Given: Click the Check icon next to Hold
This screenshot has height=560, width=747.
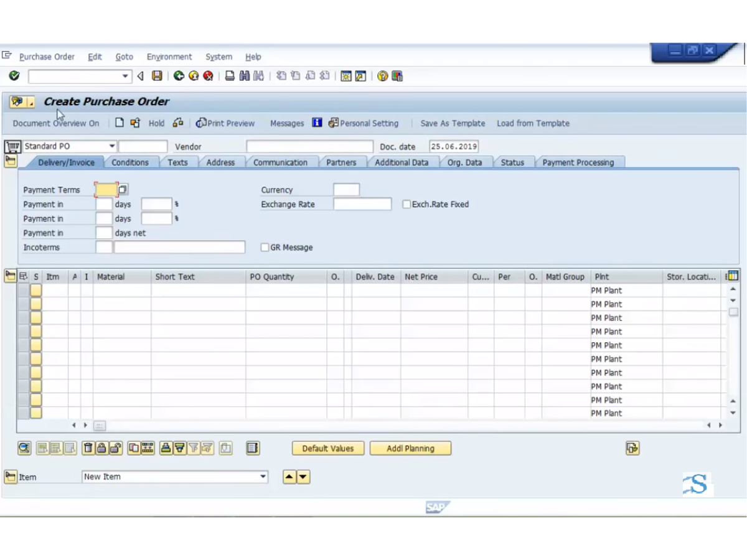Looking at the screenshot, I should coord(178,123).
